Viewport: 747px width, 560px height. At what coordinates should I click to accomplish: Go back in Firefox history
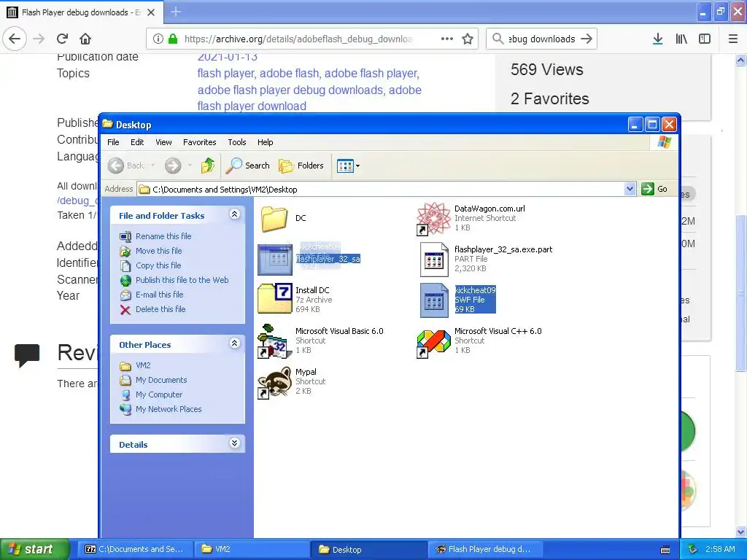(15, 39)
